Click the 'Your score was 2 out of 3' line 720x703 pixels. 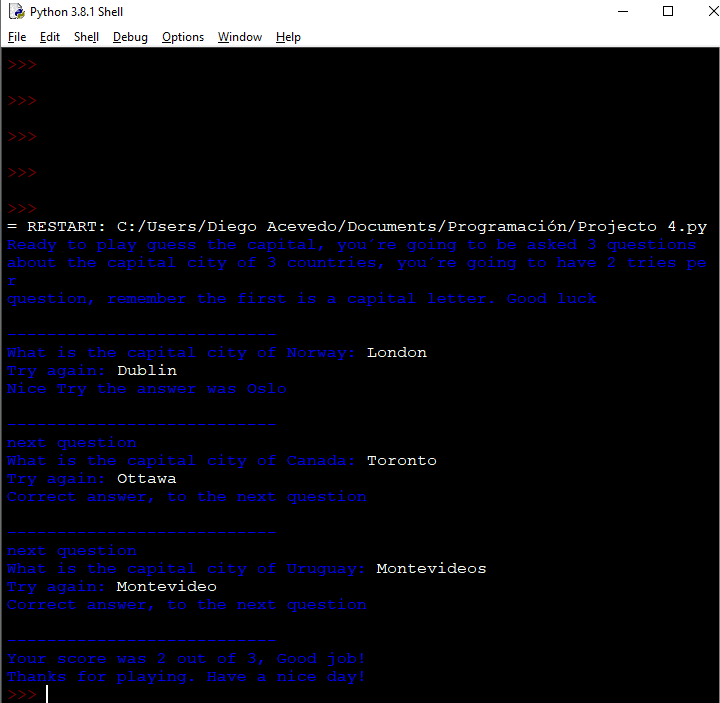[x=186, y=659]
